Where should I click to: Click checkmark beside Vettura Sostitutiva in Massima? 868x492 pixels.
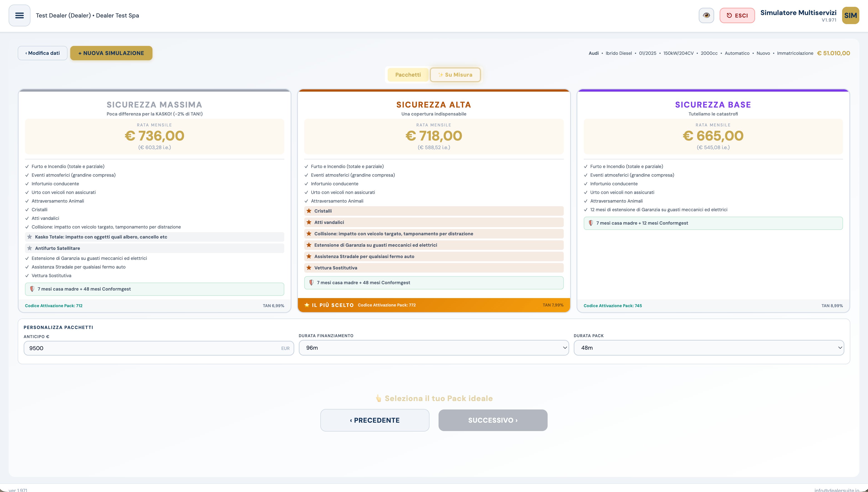pyautogui.click(x=27, y=276)
